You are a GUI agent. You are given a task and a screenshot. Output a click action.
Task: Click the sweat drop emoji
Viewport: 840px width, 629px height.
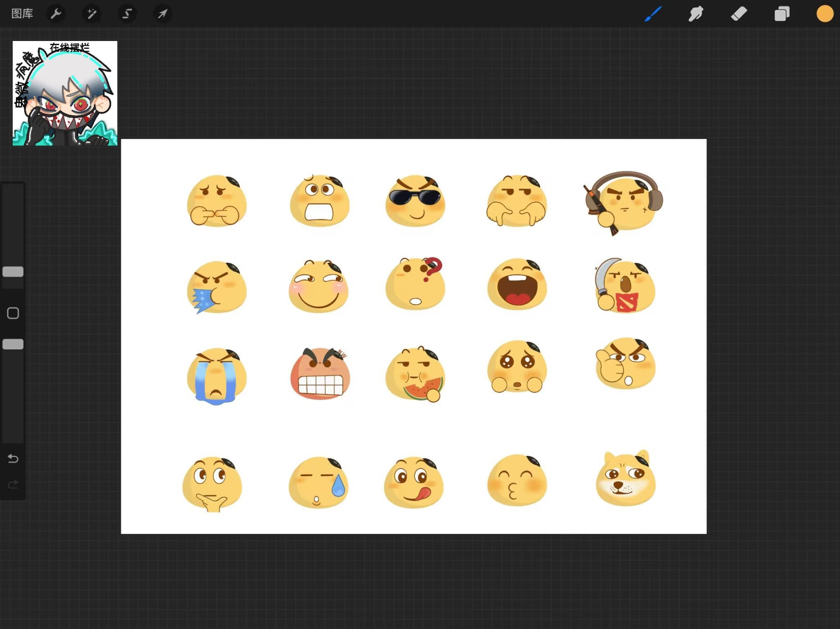(318, 482)
